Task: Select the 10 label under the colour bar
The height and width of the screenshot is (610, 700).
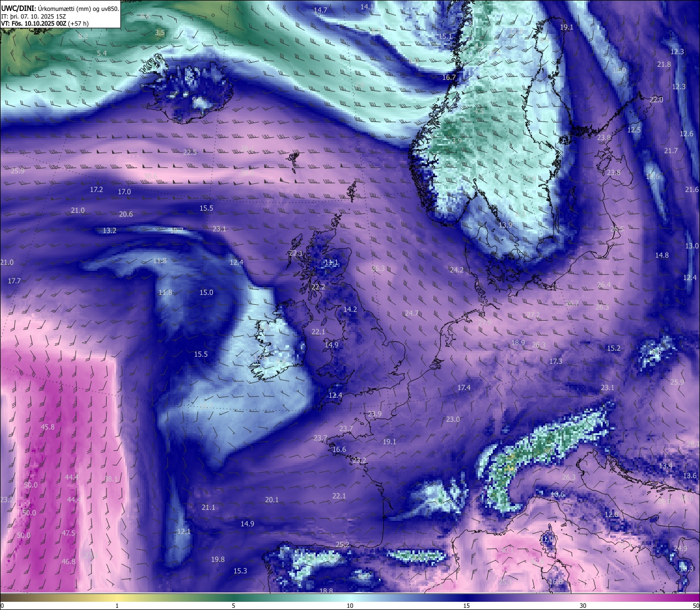Action: coord(350,606)
